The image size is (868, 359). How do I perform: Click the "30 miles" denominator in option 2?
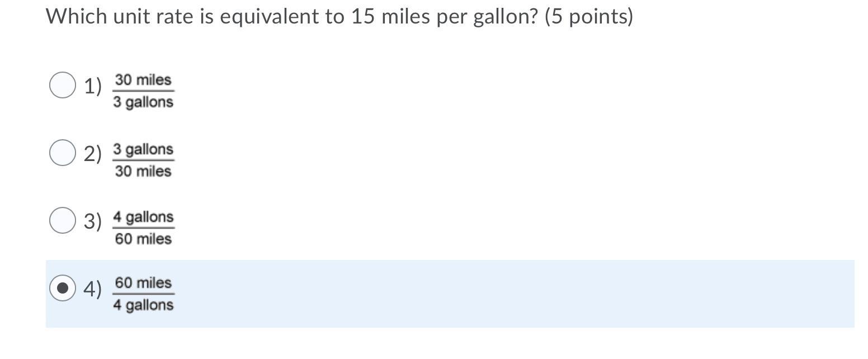143,171
